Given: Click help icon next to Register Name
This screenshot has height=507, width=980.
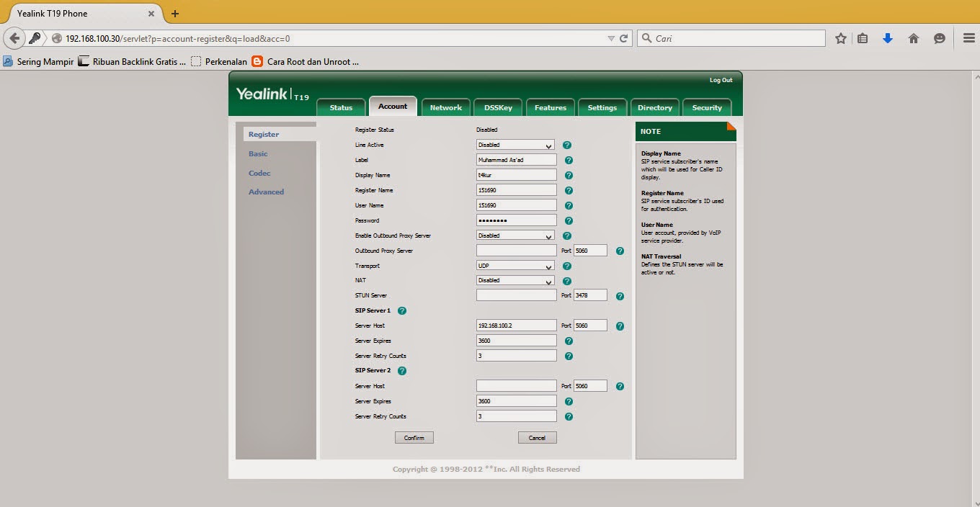Looking at the screenshot, I should click(x=569, y=191).
